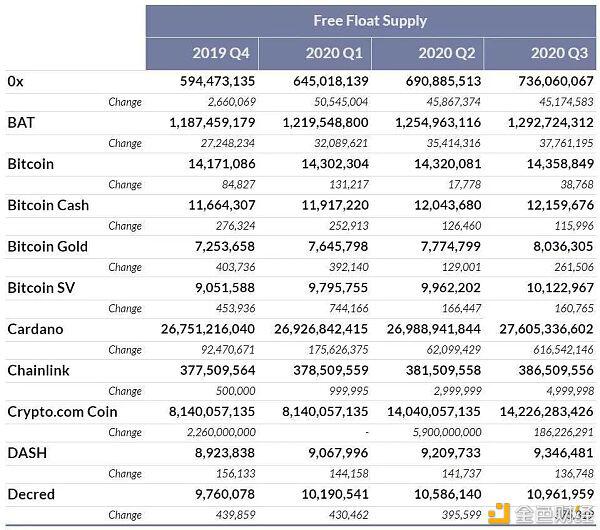600x530 pixels.
Task: Click the Chainlink row label
Action: click(x=39, y=371)
